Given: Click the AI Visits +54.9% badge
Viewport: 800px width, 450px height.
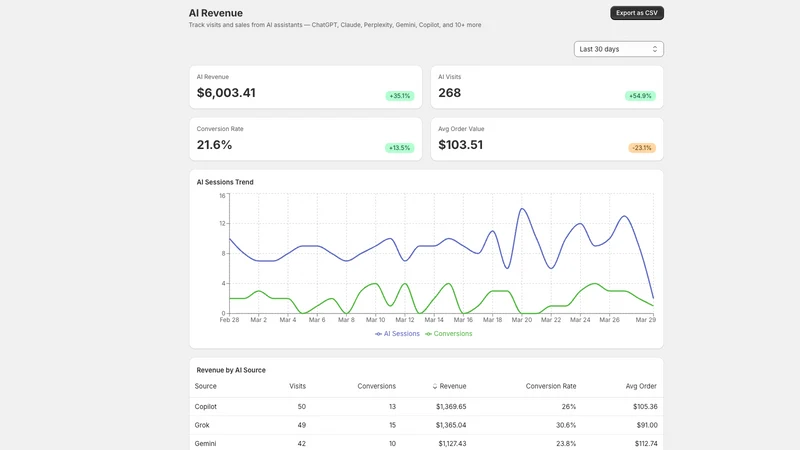Looking at the screenshot, I should (x=640, y=96).
